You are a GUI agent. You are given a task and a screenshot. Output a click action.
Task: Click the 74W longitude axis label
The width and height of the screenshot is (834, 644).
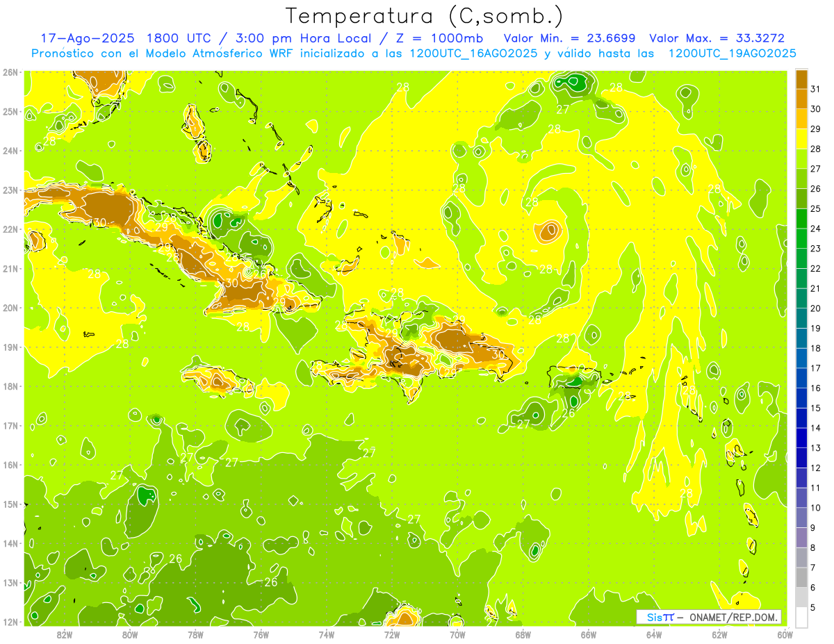(x=327, y=635)
